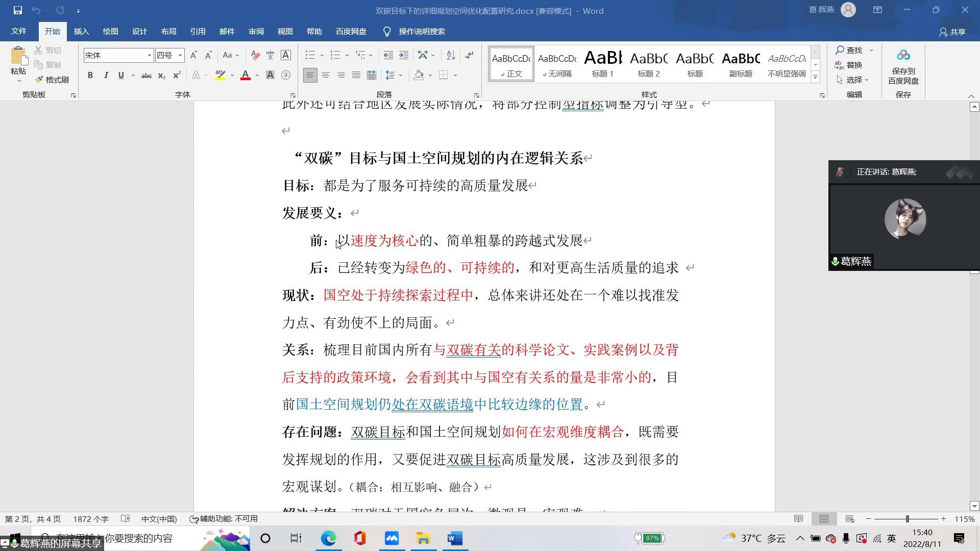Click the zoom slider handle
980x551 pixels.
tap(907, 519)
